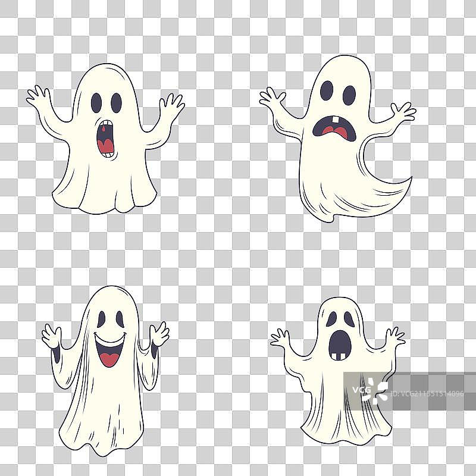
Task: Click the smiling ghost's right raised hand
Action: click(x=159, y=334)
